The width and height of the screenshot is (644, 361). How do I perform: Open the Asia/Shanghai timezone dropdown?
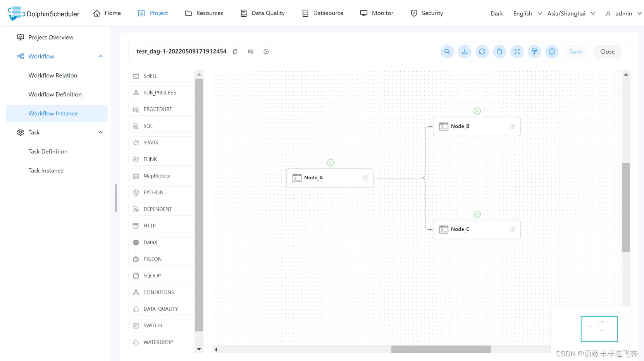(571, 14)
